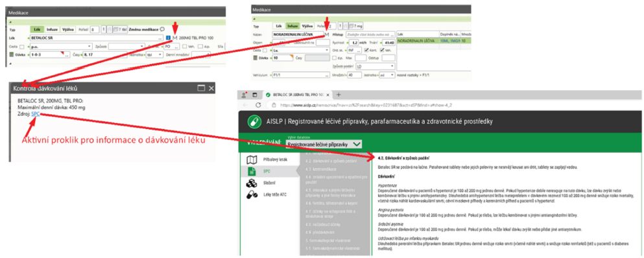Screen dimensions: 644x258
Task: Select Výživa type in left Medikace window
Action: [x=67, y=30]
